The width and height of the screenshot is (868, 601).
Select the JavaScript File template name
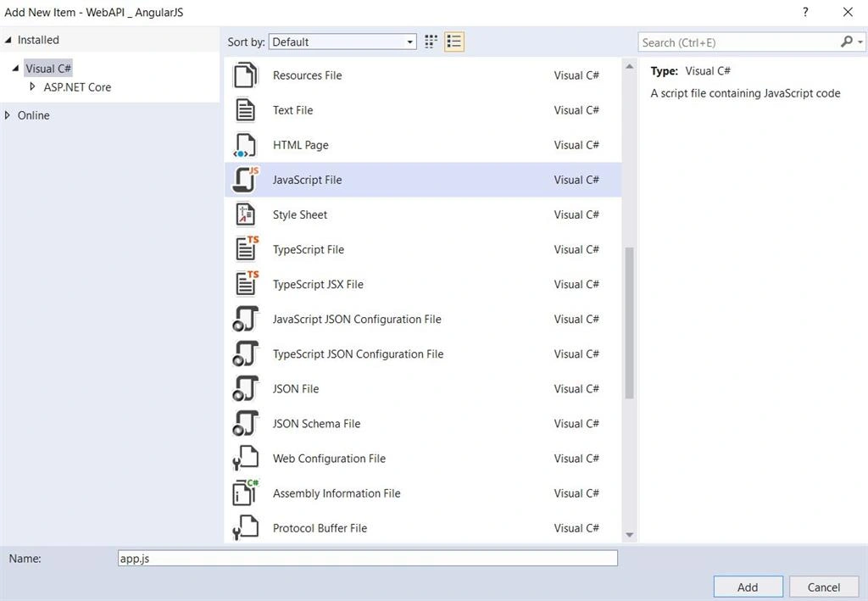[x=307, y=180]
